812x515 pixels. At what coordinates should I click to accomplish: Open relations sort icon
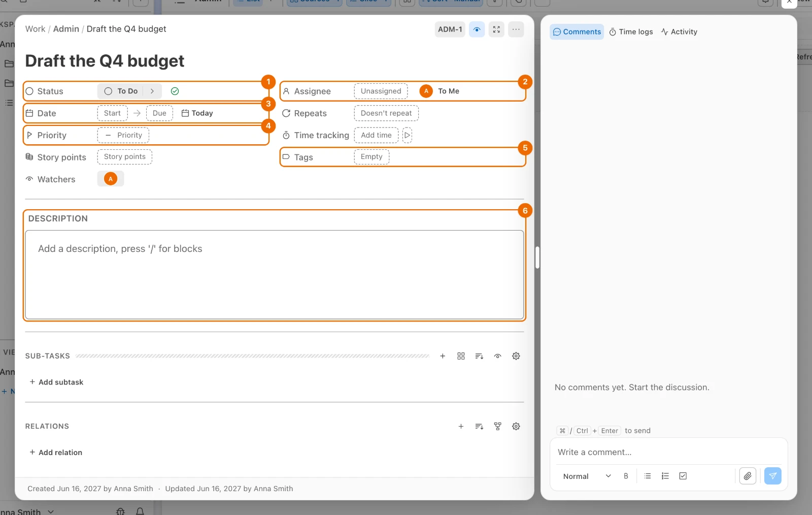pos(479,427)
